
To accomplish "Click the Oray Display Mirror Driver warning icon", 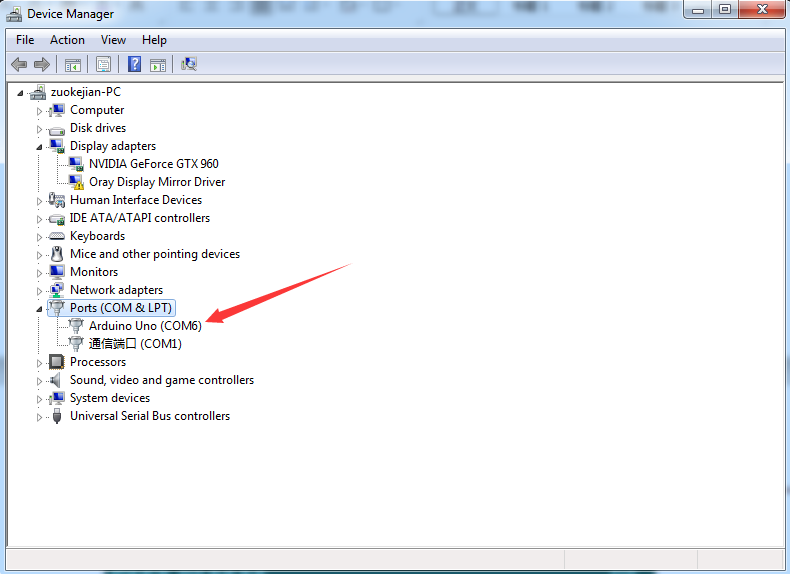I will 76,182.
